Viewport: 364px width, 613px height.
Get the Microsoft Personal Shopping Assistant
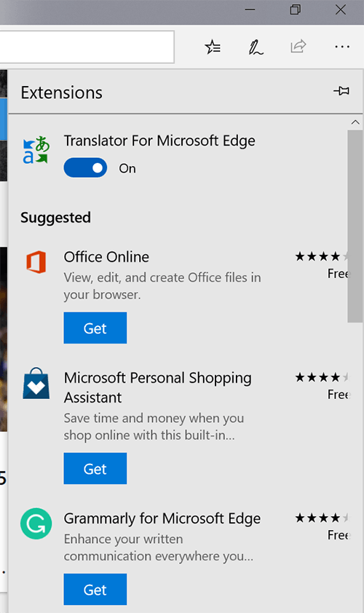pos(95,468)
